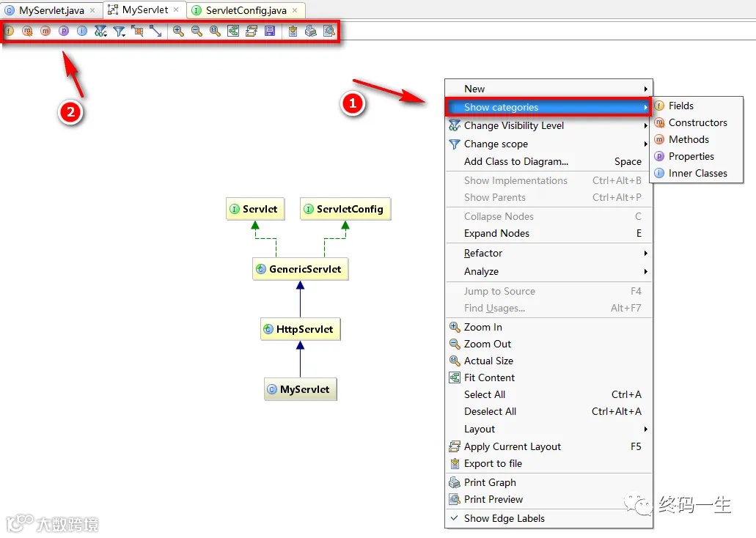Toggle Fields icon in diagram toolbar

(9, 32)
